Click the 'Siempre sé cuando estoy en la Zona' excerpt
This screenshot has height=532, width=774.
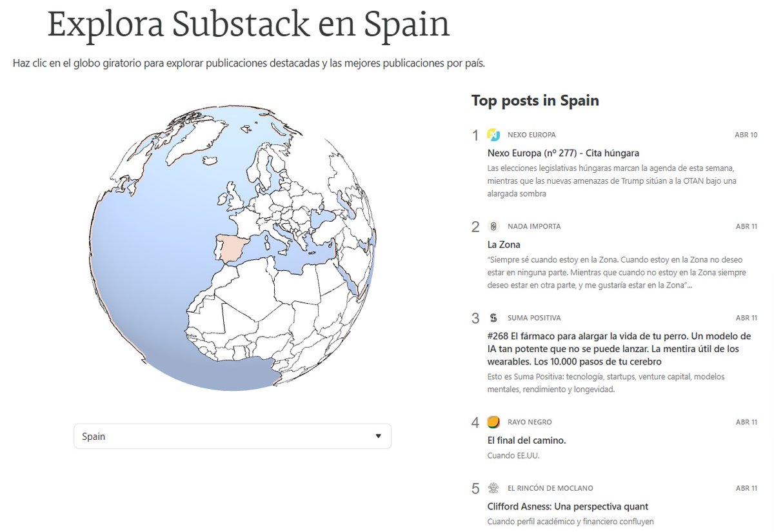tap(617, 273)
